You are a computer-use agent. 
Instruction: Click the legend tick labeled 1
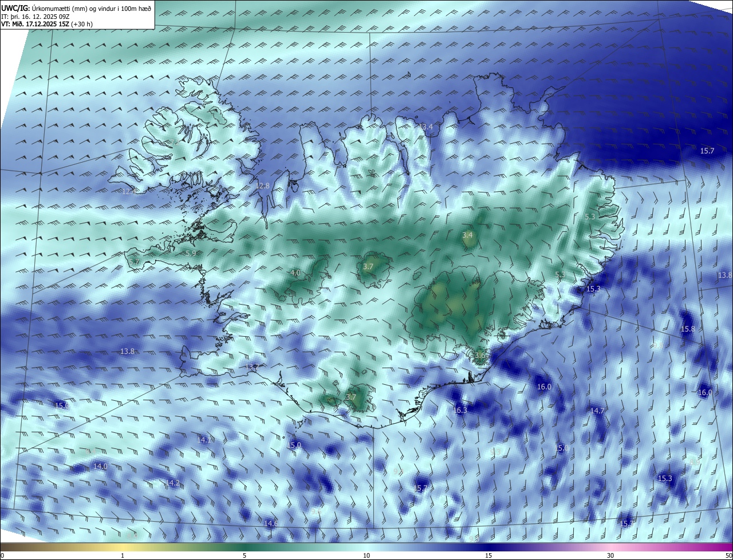click(x=123, y=555)
